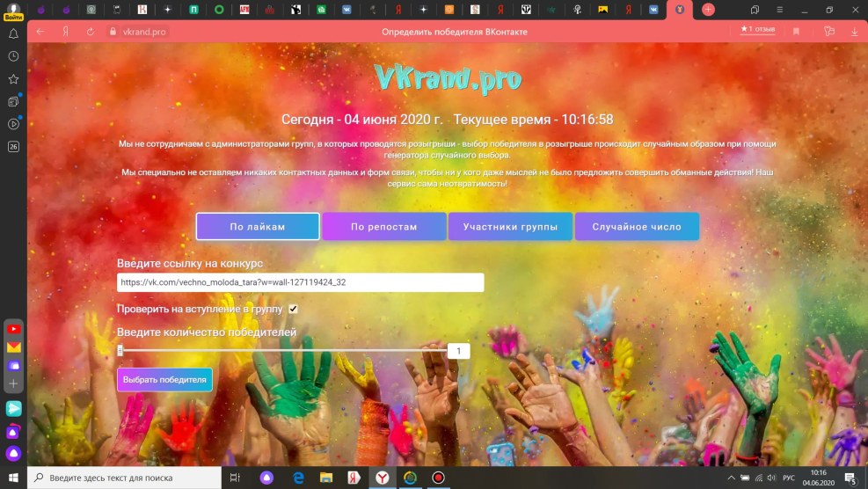
Task: Switch to 'Участники группы' mode
Action: (x=510, y=227)
